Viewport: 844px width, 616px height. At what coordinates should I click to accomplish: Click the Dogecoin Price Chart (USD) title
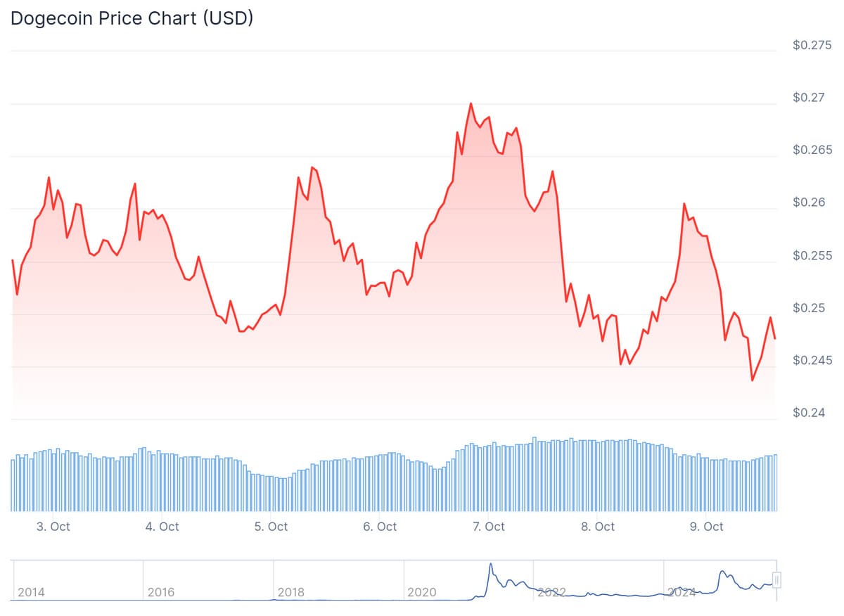pyautogui.click(x=132, y=19)
